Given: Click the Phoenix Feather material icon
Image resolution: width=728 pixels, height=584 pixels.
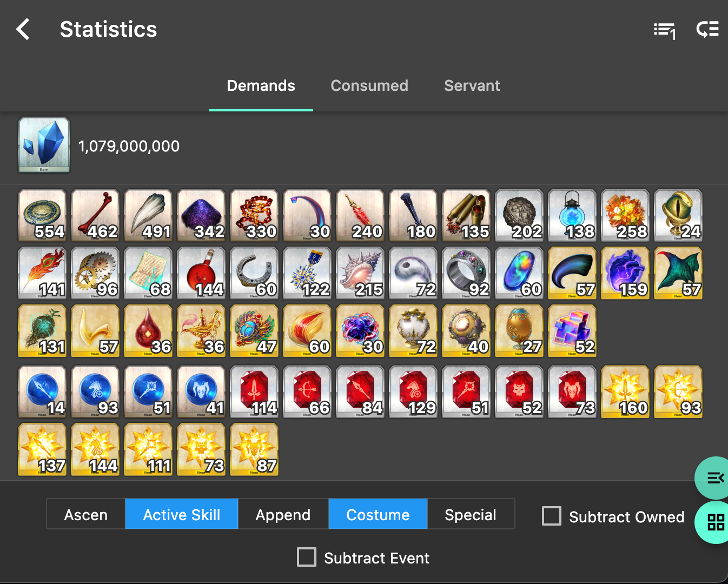Looking at the screenshot, I should [x=42, y=273].
